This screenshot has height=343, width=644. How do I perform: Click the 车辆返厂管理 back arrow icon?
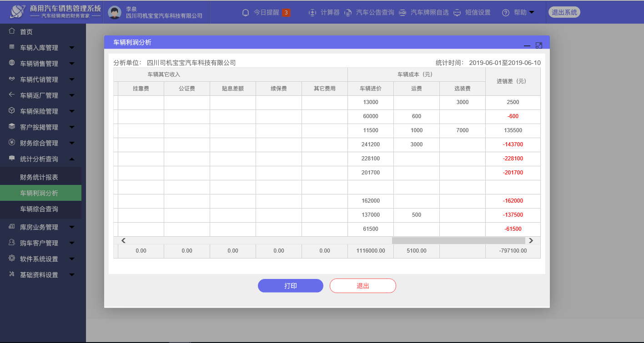click(x=12, y=95)
